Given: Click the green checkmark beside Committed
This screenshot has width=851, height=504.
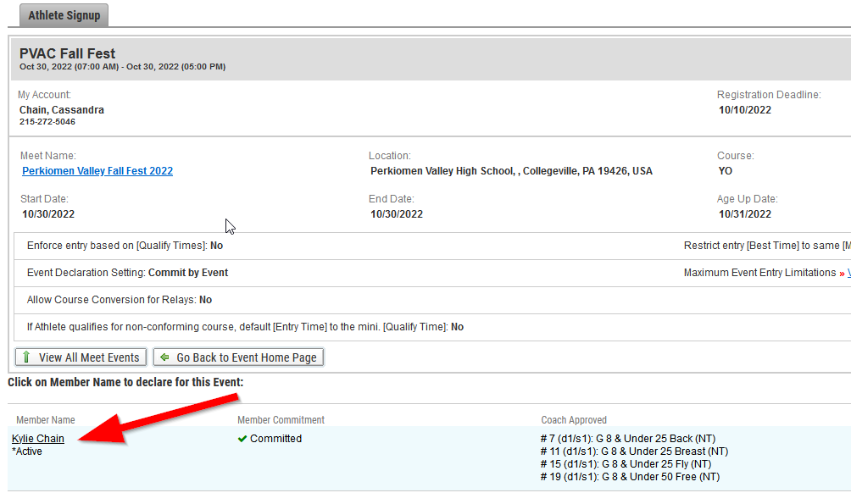Looking at the screenshot, I should [242, 439].
